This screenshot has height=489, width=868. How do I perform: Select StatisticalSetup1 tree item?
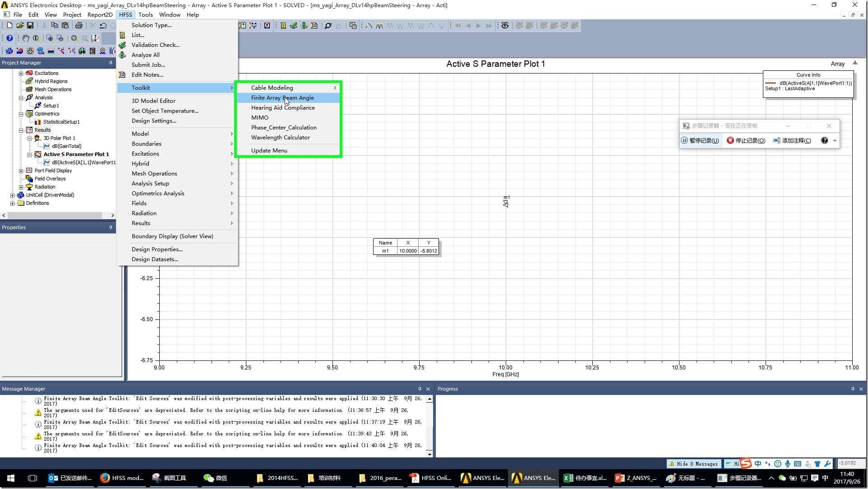click(x=61, y=122)
